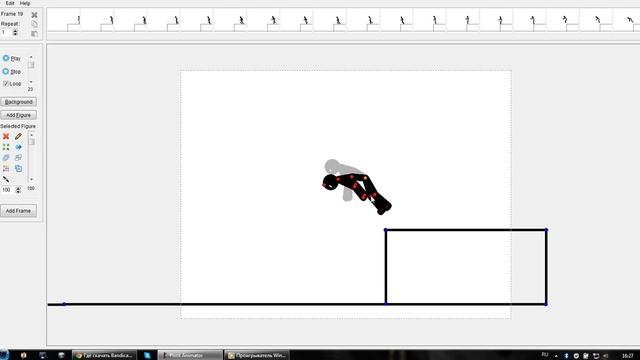Click the volume icon in system tray

(606, 356)
